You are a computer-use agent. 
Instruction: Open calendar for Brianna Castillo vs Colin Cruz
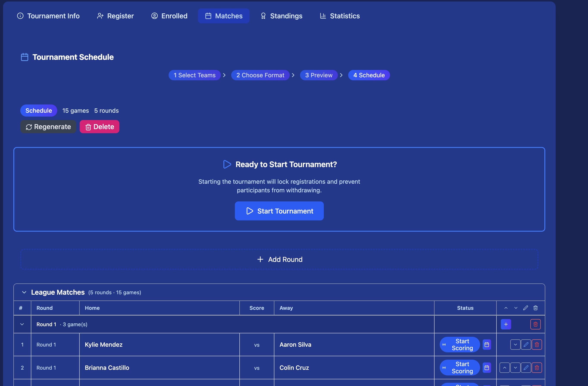(x=487, y=368)
